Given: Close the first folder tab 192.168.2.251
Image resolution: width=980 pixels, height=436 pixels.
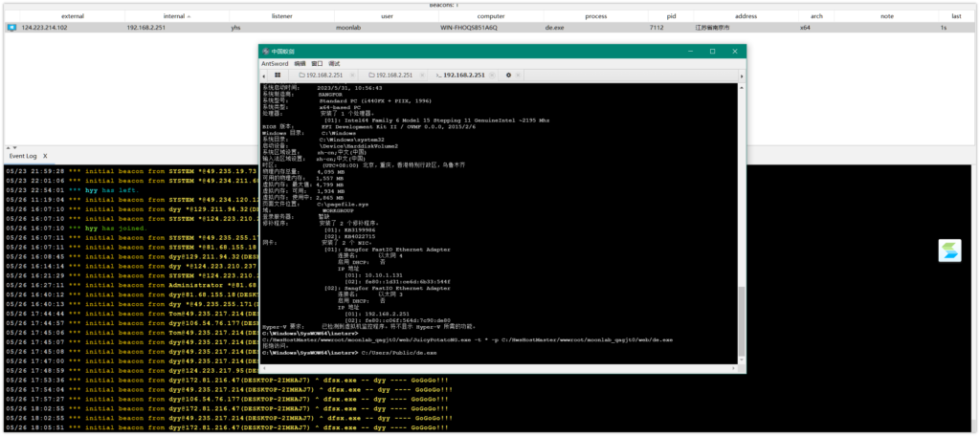Looking at the screenshot, I should pyautogui.click(x=352, y=75).
